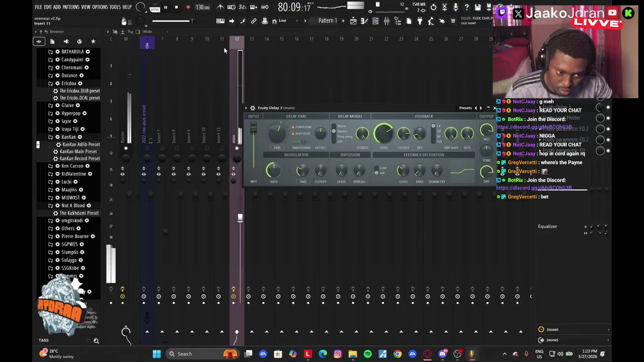644x362 pixels.
Task: Click the TIME button under delay knob
Action: click(277, 148)
